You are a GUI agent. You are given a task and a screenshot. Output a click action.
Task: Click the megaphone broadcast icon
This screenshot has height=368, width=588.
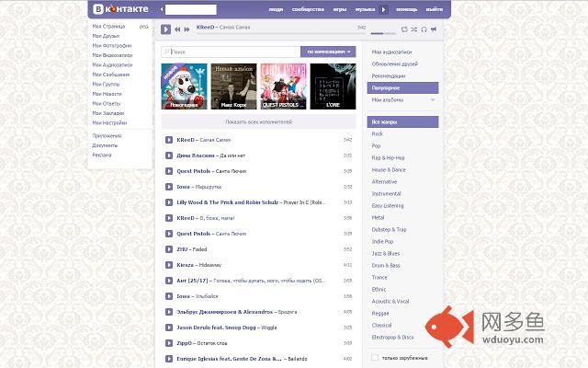434,29
